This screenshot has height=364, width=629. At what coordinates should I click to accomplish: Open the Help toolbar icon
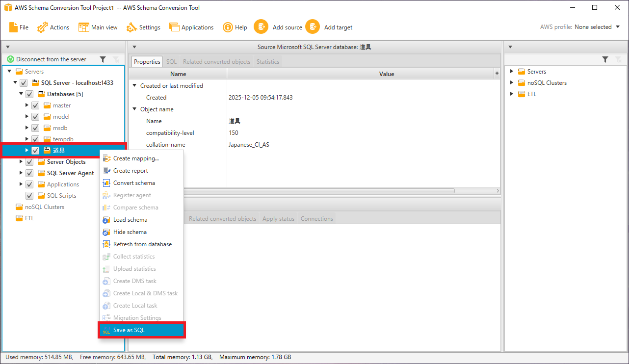click(x=228, y=27)
